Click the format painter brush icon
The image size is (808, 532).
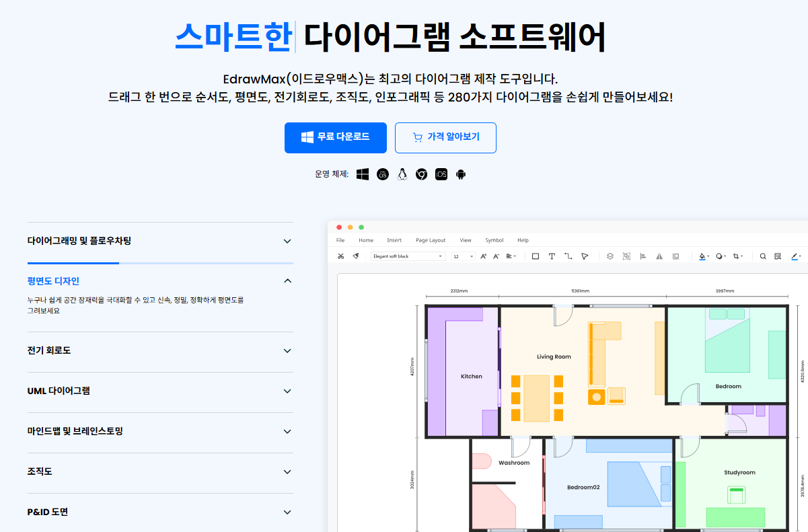[x=356, y=256]
